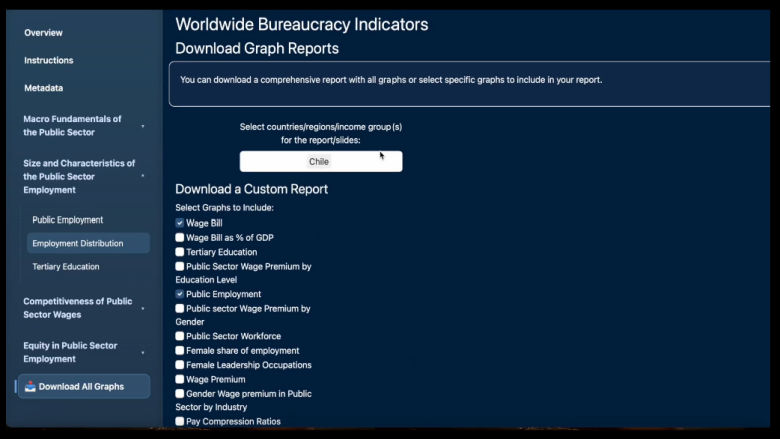Open the Tertiary Education sidebar sub-item
This screenshot has height=439, width=780.
pyautogui.click(x=66, y=266)
